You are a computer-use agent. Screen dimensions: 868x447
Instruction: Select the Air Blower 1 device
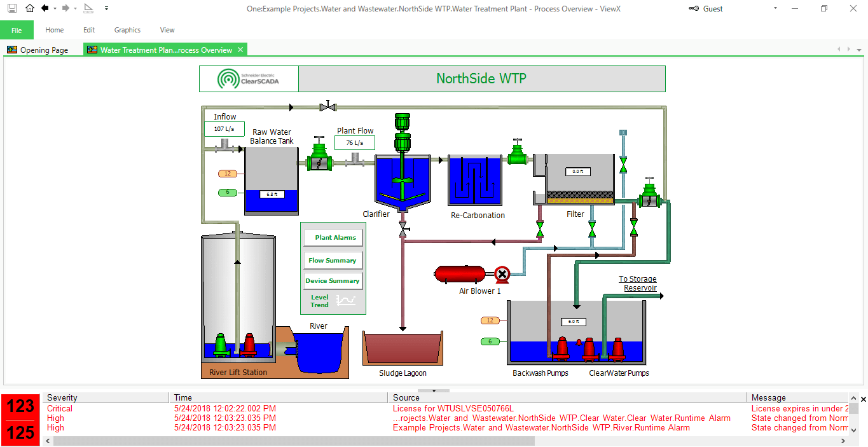point(460,273)
